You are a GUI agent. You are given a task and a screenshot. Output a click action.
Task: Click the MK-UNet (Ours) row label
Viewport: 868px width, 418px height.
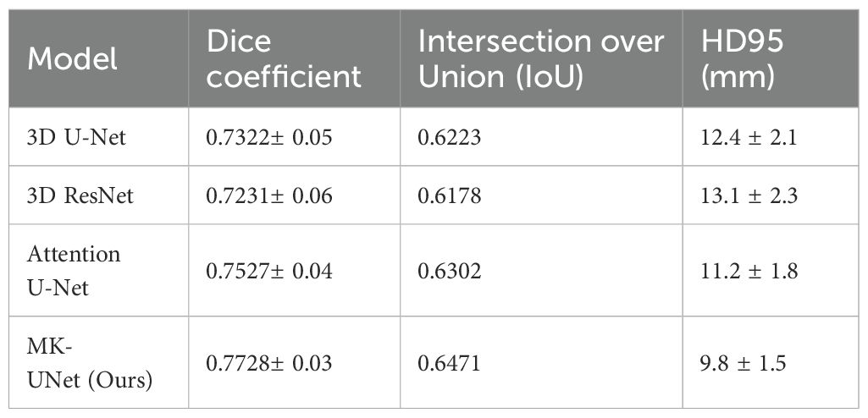(x=90, y=364)
